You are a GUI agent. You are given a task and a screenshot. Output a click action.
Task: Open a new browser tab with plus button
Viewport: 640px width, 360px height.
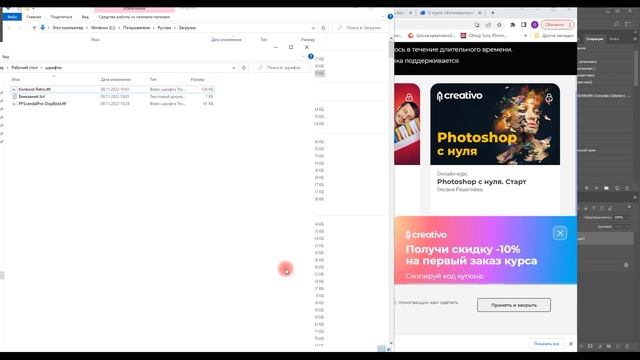(492, 13)
